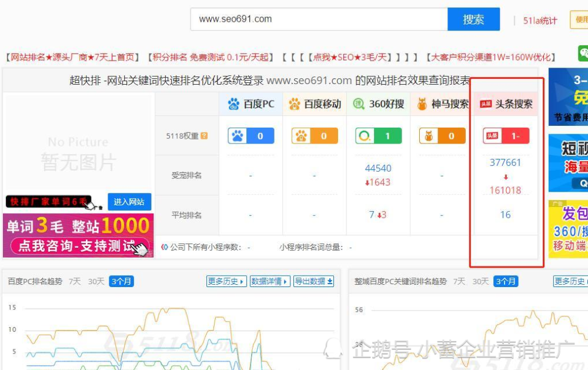Open the 单词3毛 整站1000 ad banner
The image size is (588, 370).
point(78,236)
